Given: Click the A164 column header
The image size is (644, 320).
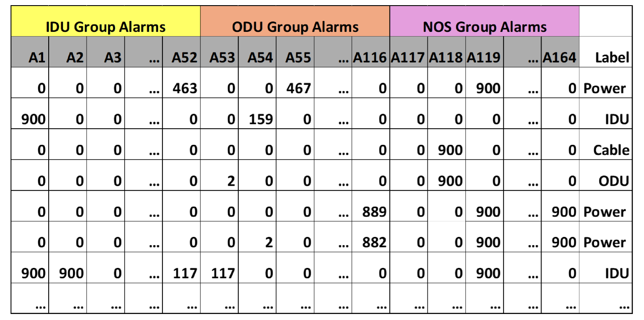Looking at the screenshot, I should coord(560,58).
